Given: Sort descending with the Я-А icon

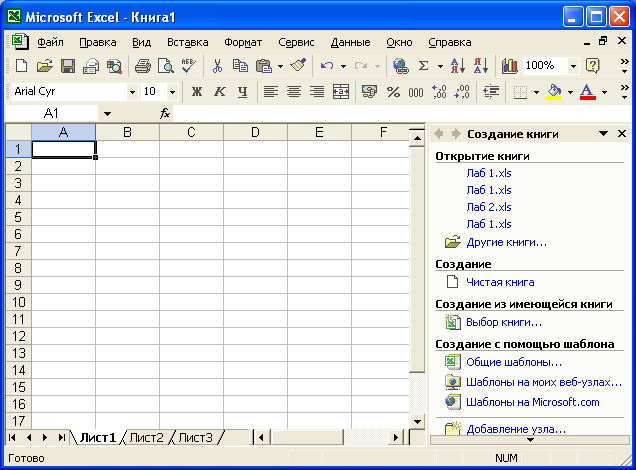Looking at the screenshot, I should [x=481, y=65].
